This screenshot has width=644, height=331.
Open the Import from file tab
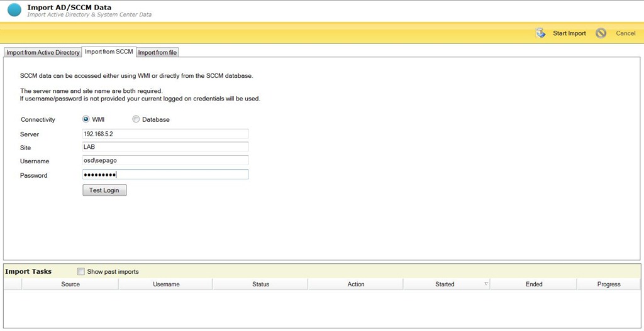pos(157,53)
